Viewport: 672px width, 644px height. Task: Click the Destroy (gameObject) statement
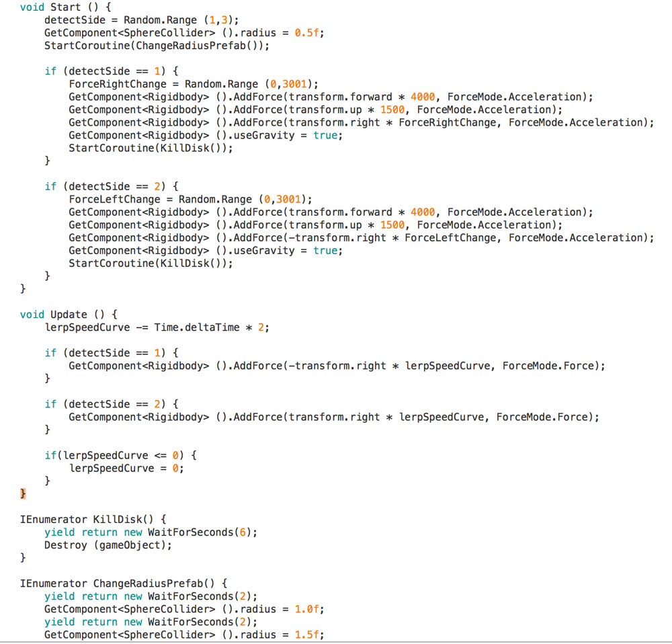click(108, 545)
